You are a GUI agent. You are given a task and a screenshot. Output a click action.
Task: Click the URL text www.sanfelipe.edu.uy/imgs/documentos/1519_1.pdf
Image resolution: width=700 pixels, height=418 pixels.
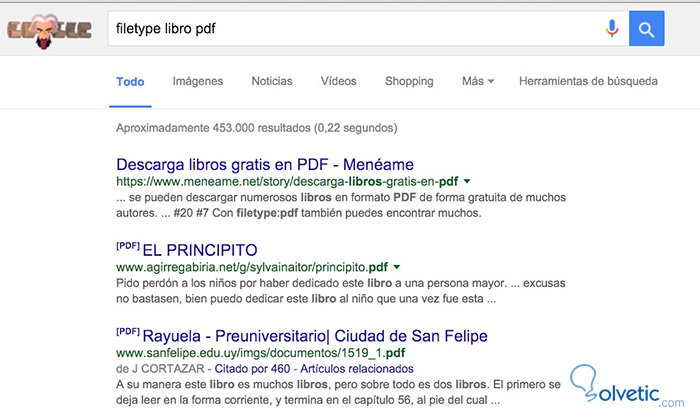(261, 353)
